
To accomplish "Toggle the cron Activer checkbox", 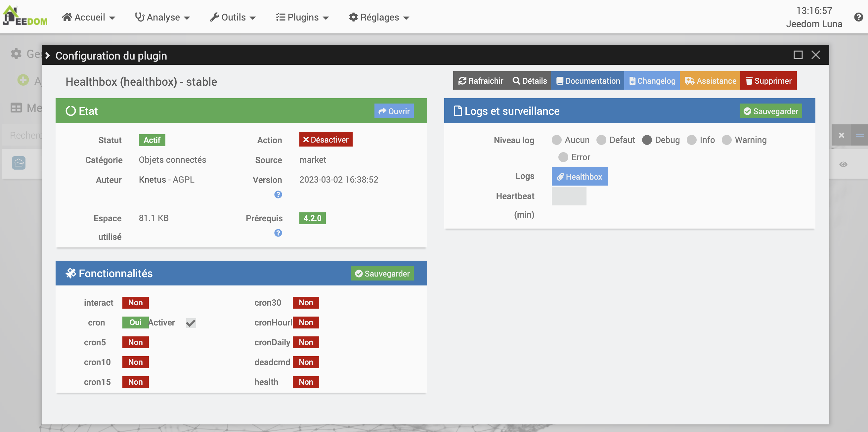I will tap(191, 323).
